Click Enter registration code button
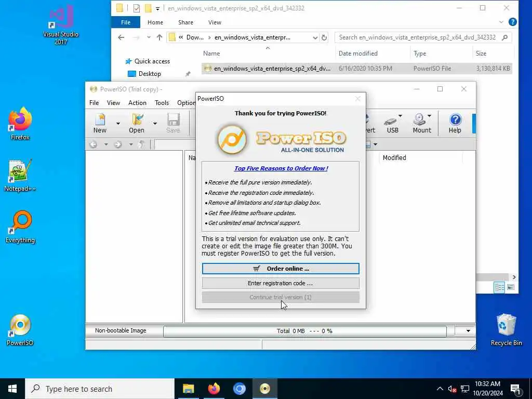 click(281, 283)
